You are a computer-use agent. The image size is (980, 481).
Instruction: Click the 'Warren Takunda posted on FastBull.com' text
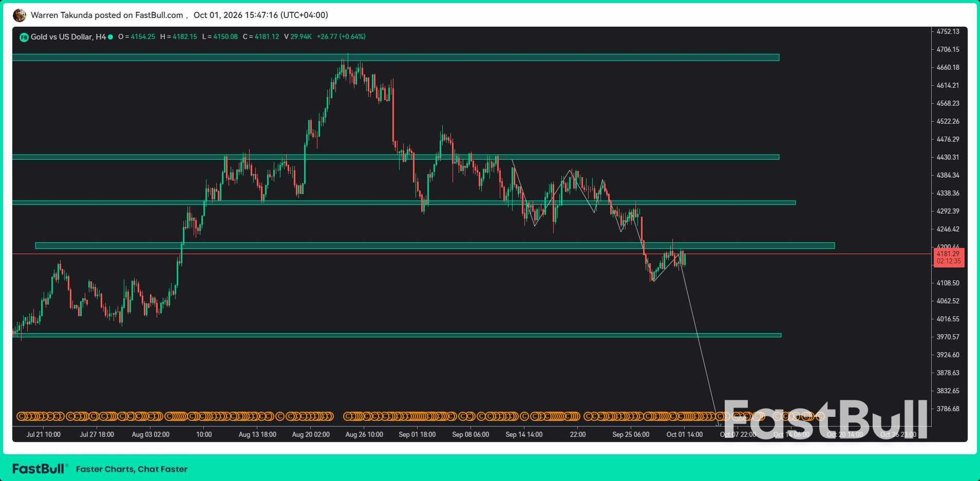click(107, 15)
